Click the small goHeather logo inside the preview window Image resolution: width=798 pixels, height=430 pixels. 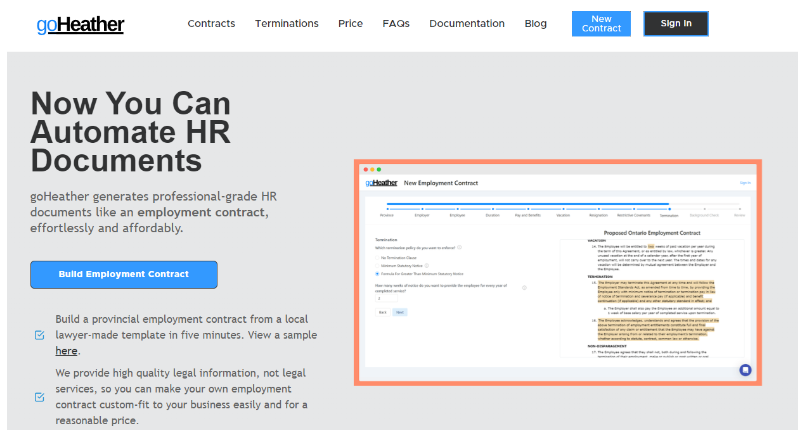click(x=380, y=183)
